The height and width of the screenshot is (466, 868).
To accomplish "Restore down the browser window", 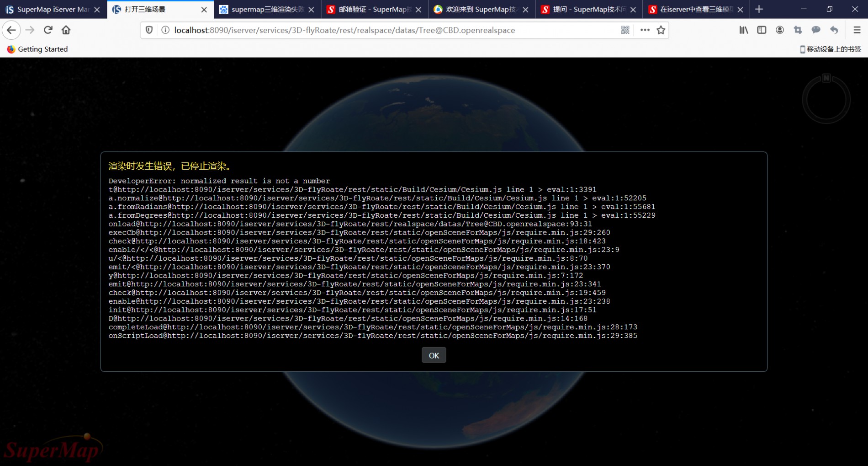I will click(830, 9).
